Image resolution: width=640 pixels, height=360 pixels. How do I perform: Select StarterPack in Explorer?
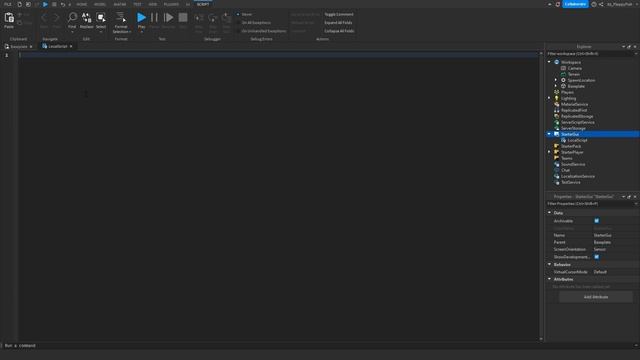click(571, 146)
